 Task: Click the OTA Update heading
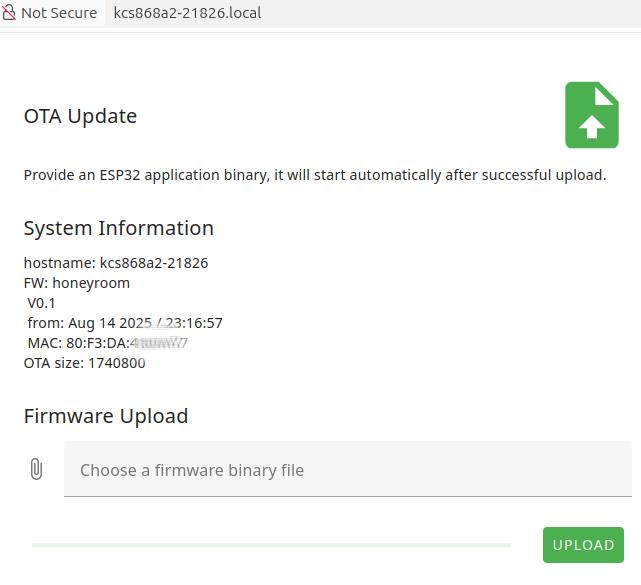(x=80, y=116)
